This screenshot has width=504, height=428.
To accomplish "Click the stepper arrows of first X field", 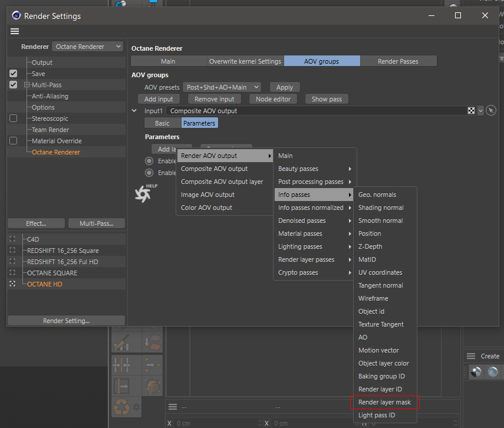I will (x=260, y=423).
